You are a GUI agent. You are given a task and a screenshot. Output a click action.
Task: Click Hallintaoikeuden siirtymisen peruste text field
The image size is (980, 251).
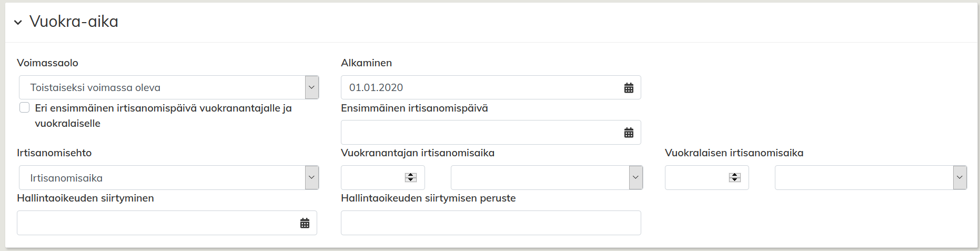[x=490, y=223]
